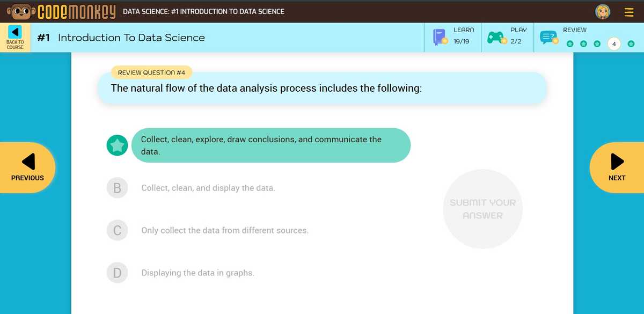Go to first review question star

[569, 43]
